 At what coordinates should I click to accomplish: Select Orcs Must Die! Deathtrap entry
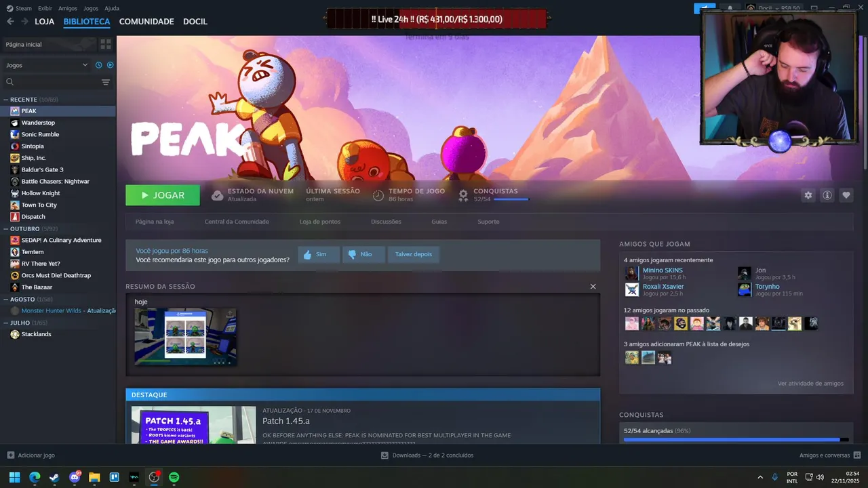coord(58,275)
